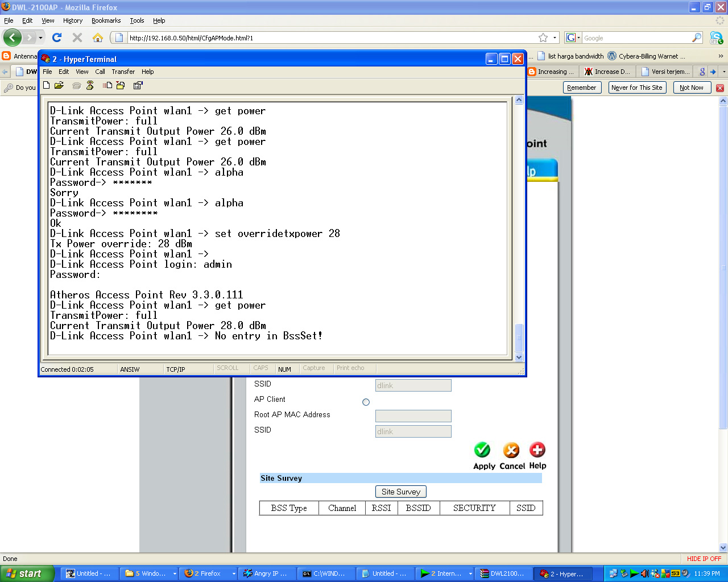Click the Site Survey button
This screenshot has width=728, height=582.
tap(400, 492)
